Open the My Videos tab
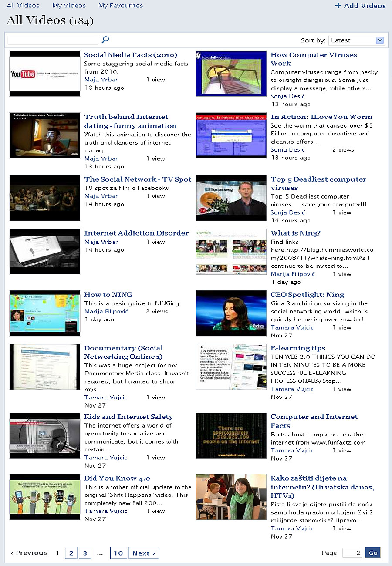This screenshot has height=566, width=392. pos(69,6)
